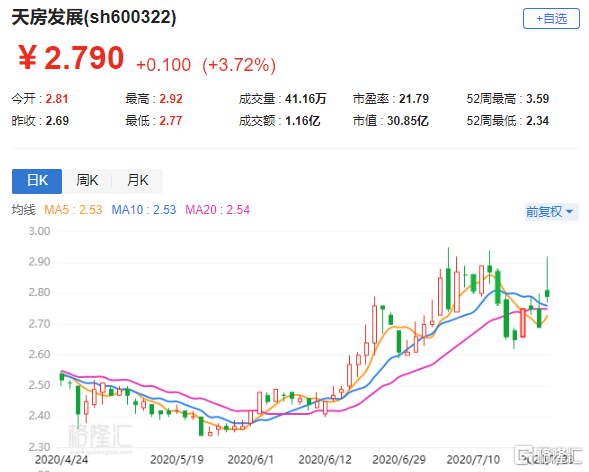Screen dimensions: 589x472
Task: Click the price change +0.100 value
Action: 163,65
